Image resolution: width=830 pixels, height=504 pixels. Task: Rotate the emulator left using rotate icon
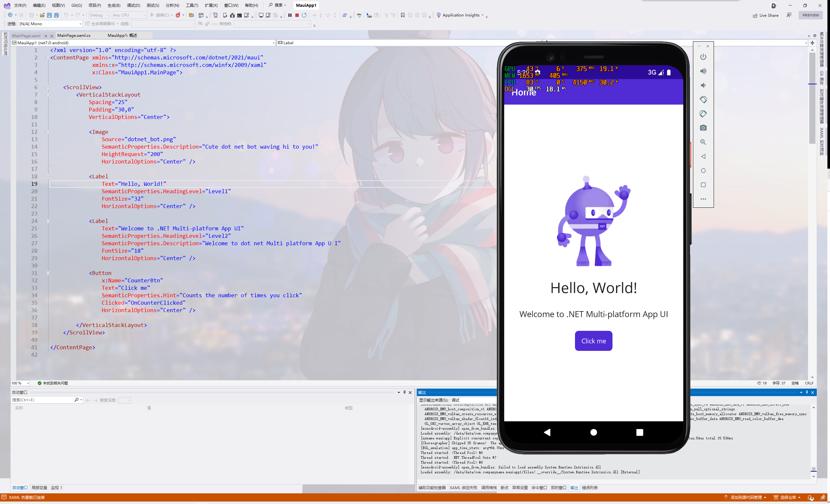point(703,99)
